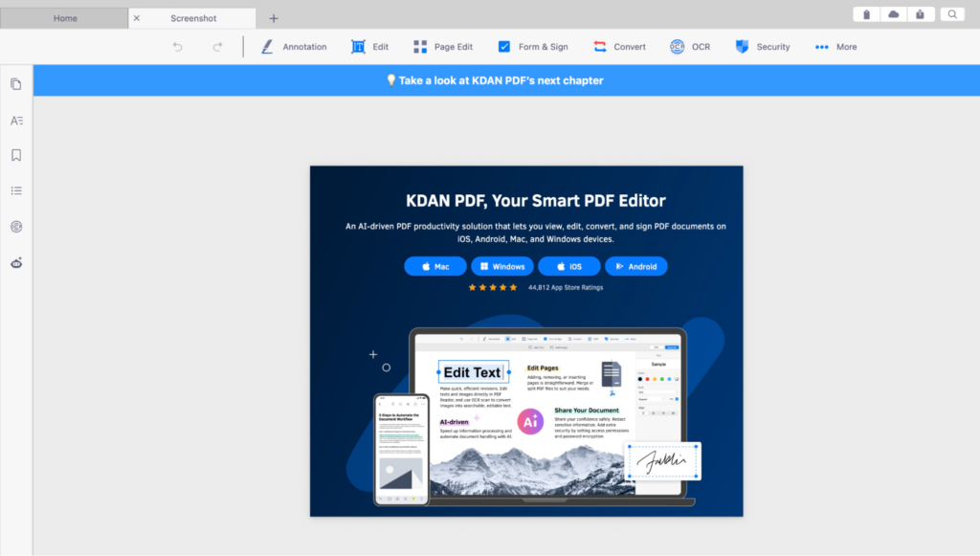Switch to the Home tab
Image resolution: width=980 pixels, height=556 pixels.
point(65,17)
